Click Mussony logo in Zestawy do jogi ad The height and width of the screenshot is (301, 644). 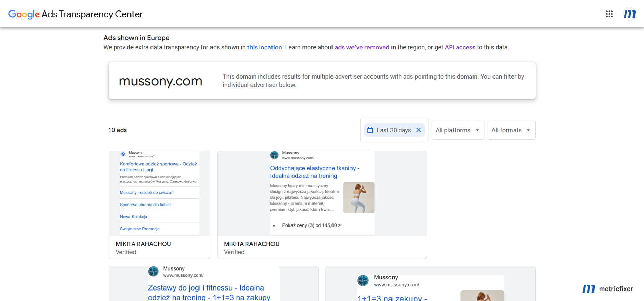[154, 271]
